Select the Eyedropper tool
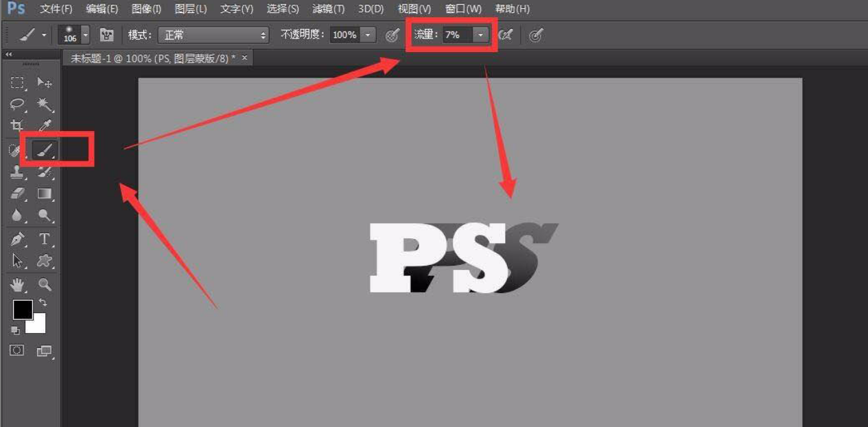Screen dimensions: 868x427 click(45, 126)
